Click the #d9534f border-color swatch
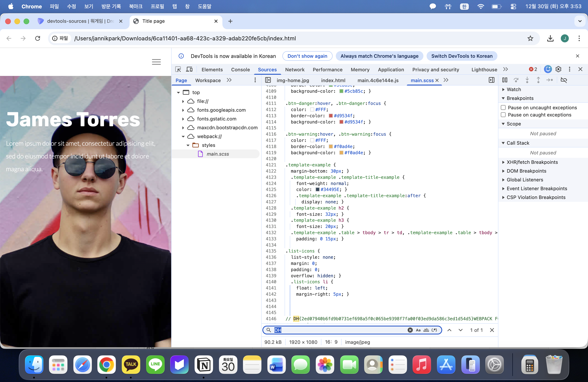The width and height of the screenshot is (588, 382). [x=331, y=116]
